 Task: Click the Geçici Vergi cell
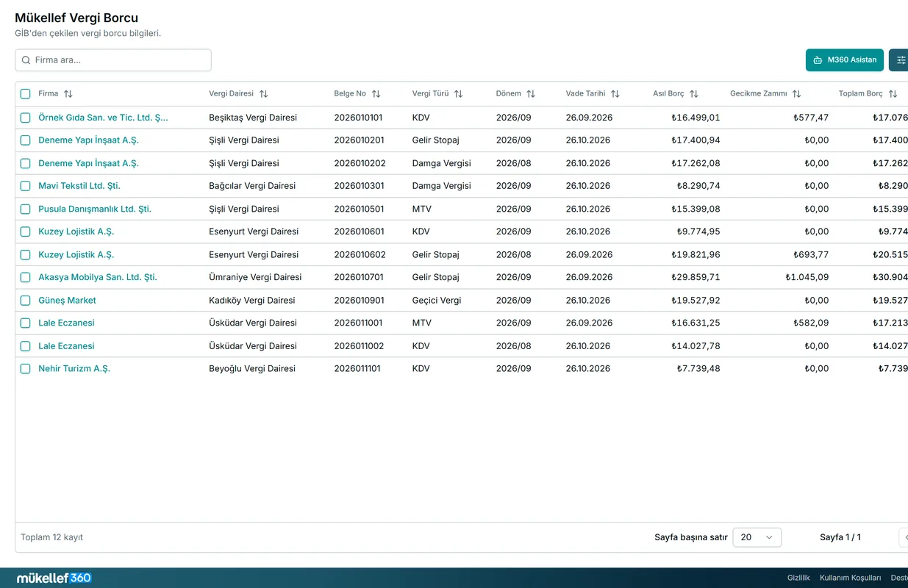pyautogui.click(x=437, y=301)
